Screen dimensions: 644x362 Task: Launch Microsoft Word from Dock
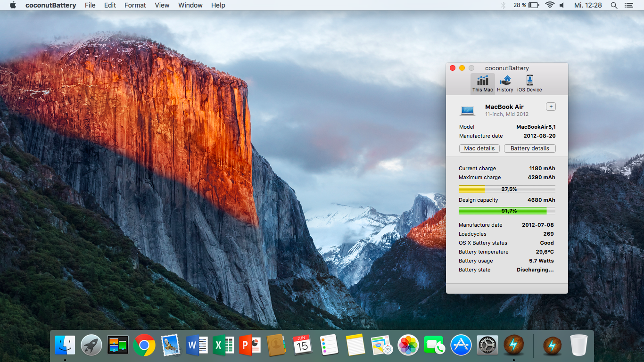pos(197,345)
